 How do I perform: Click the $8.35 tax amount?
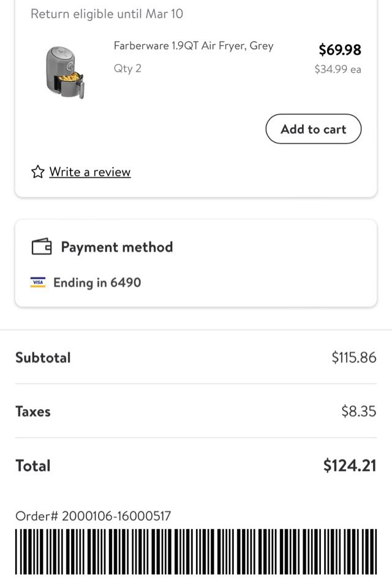tap(358, 411)
